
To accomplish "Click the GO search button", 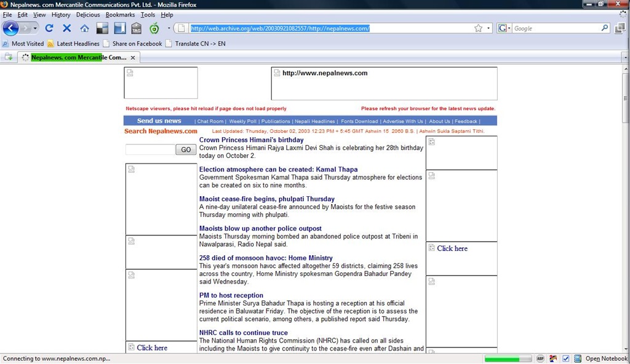I will point(186,149).
